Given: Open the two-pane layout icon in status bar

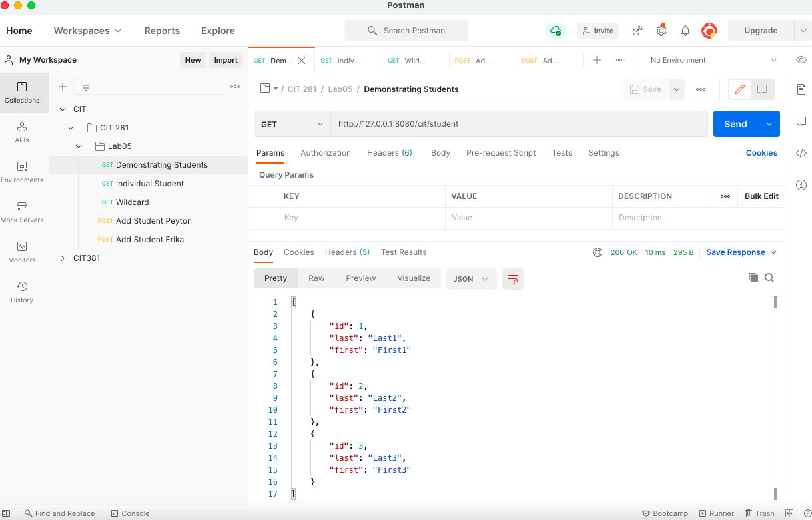Looking at the screenshot, I should (789, 513).
